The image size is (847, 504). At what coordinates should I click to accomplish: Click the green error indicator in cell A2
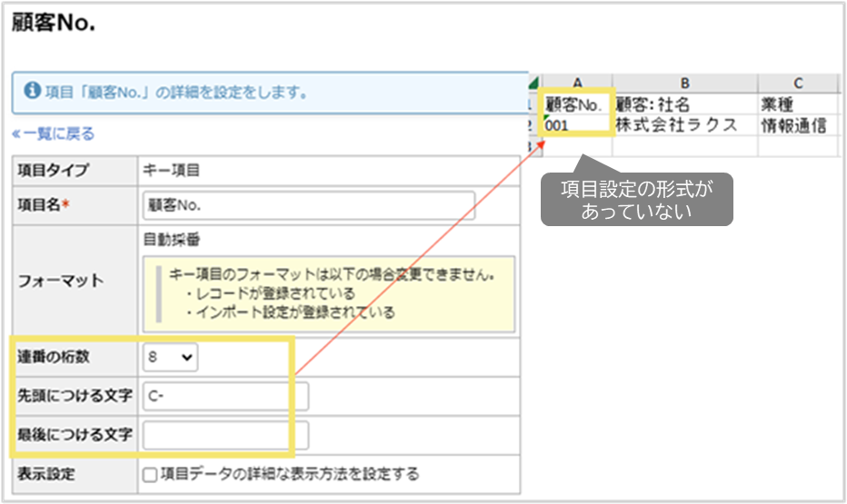click(543, 118)
